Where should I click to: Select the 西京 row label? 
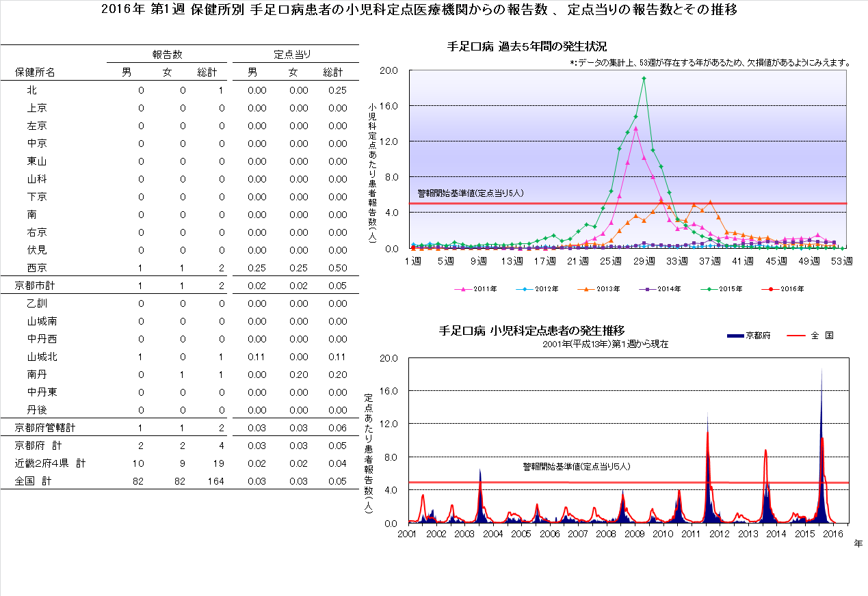point(37,268)
